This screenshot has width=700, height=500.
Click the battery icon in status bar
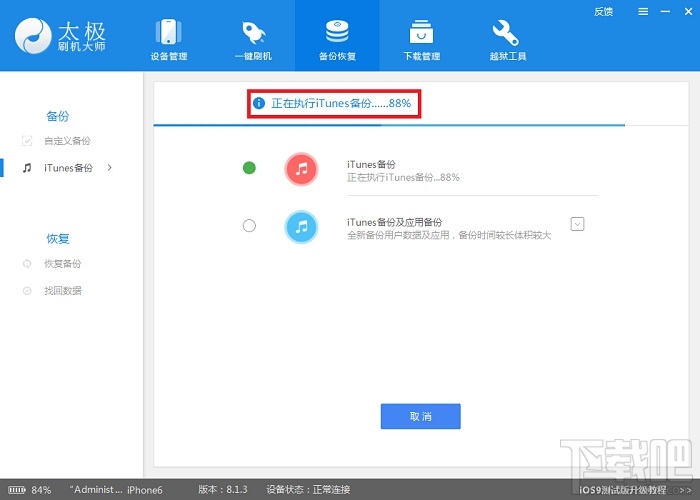(x=17, y=490)
